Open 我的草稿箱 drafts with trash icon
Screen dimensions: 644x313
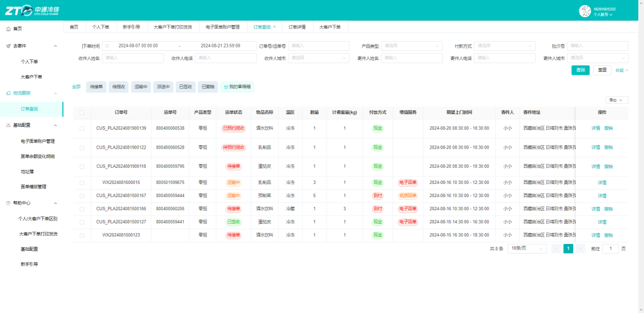(237, 87)
